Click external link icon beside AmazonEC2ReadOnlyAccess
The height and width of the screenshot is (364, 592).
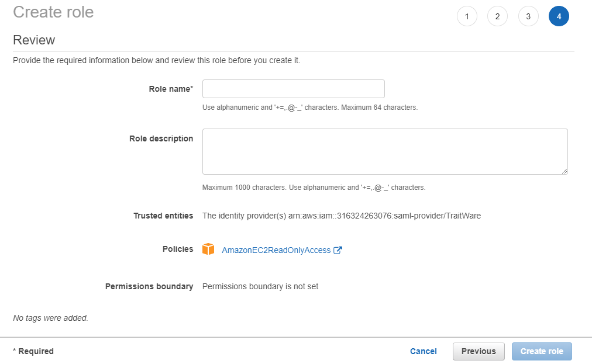338,249
